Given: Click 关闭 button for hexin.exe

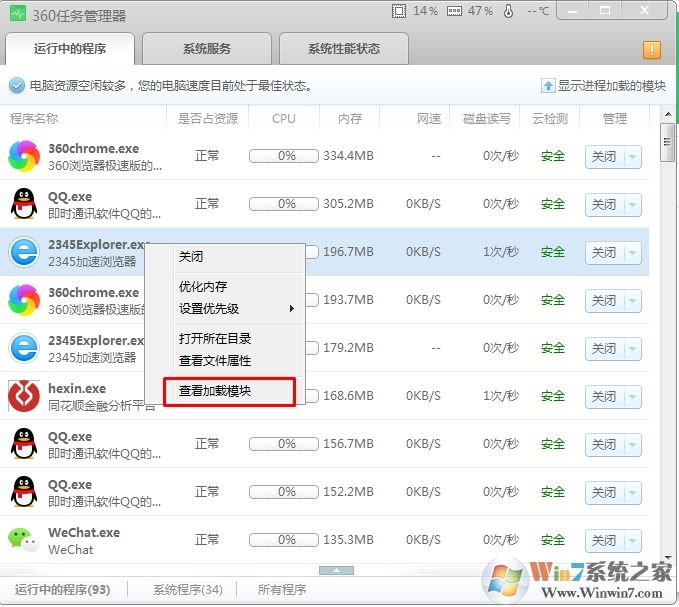Looking at the screenshot, I should (605, 397).
